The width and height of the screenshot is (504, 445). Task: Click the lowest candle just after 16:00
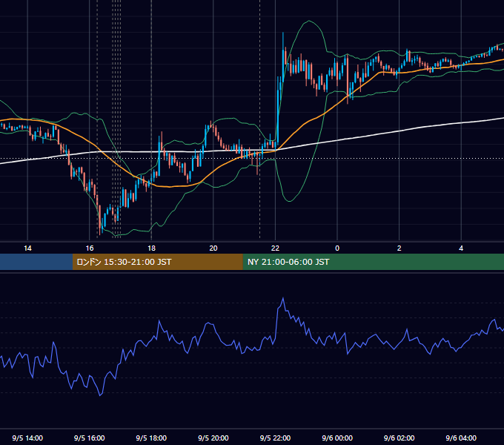100,219
